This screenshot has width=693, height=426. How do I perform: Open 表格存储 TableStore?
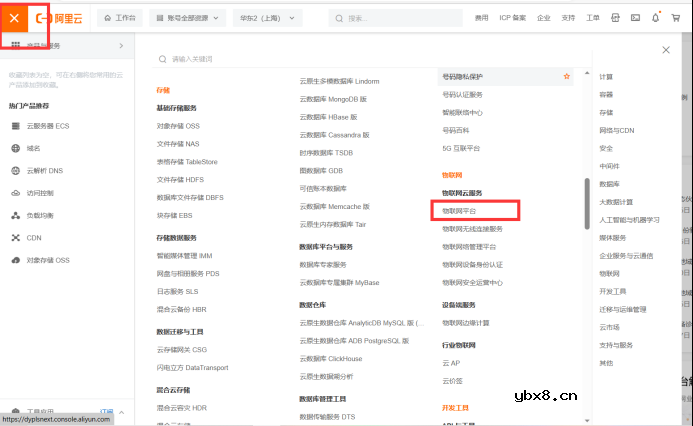(187, 162)
